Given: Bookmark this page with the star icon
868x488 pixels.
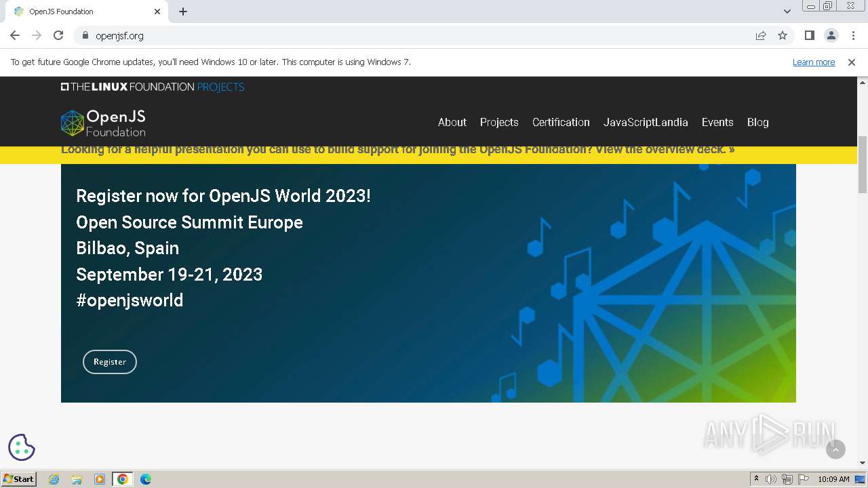Looking at the screenshot, I should (x=783, y=35).
